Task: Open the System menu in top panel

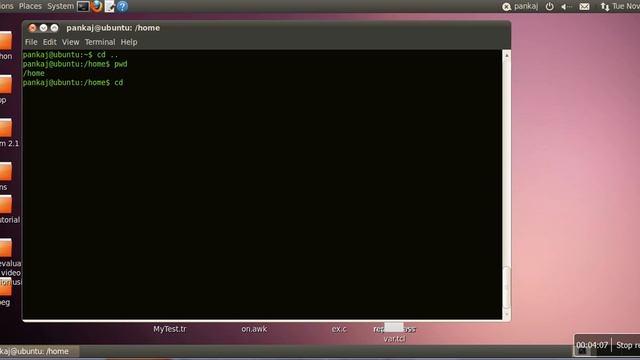Action: [x=60, y=6]
